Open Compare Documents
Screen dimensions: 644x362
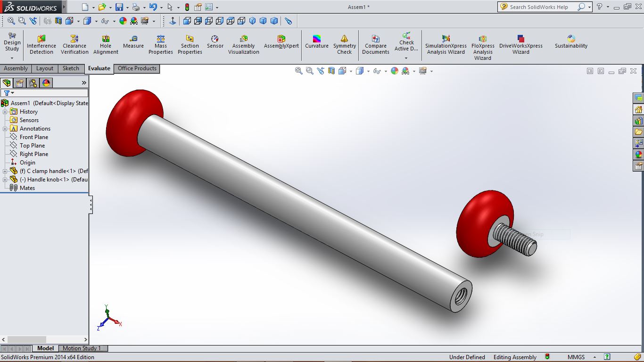pos(376,45)
